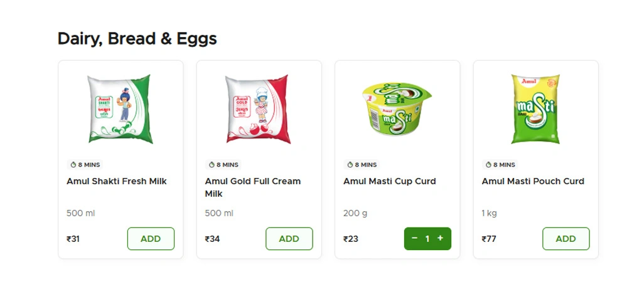Click the stopwatch icon on Cup Curd card
This screenshot has height=292, width=644.
[x=350, y=165]
